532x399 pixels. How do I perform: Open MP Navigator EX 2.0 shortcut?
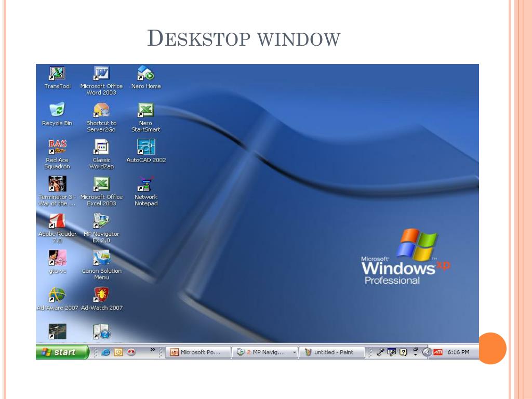pos(101,229)
